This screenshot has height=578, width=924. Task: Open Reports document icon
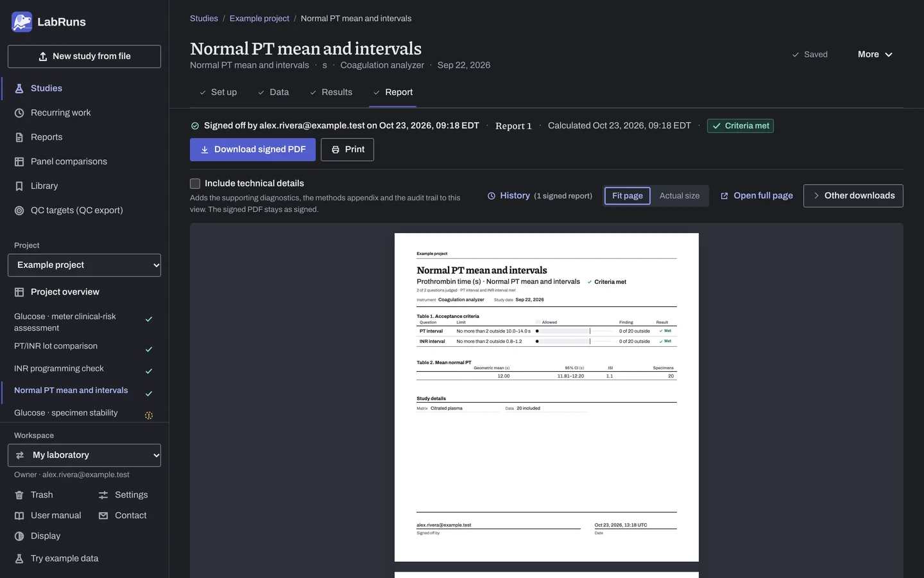point(19,137)
